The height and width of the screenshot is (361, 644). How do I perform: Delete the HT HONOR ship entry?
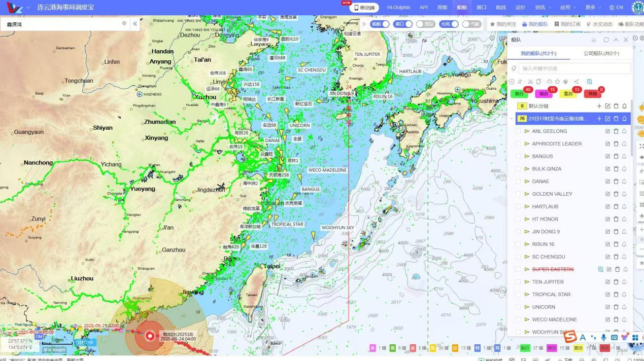pos(616,219)
